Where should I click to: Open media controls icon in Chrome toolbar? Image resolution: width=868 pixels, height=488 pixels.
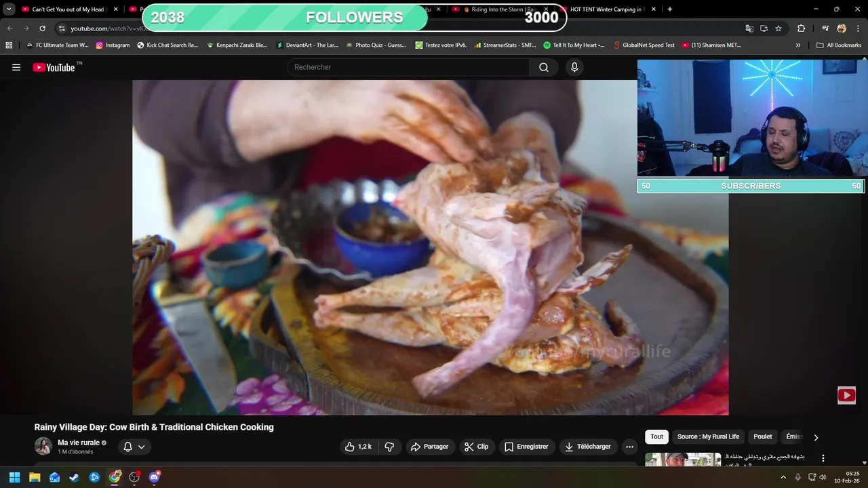click(x=825, y=28)
